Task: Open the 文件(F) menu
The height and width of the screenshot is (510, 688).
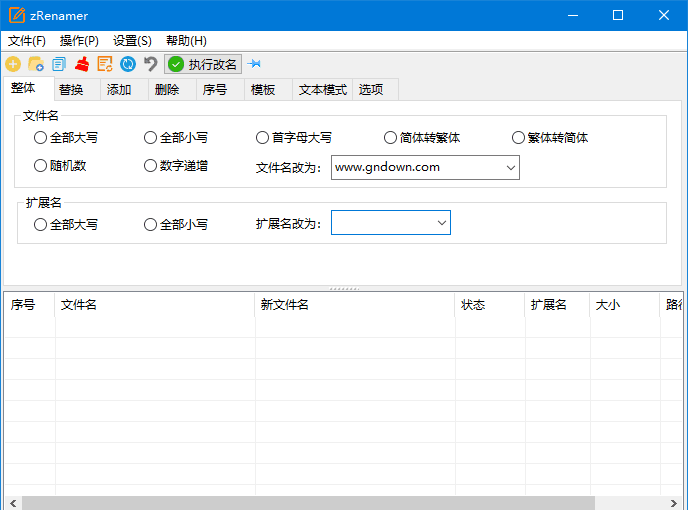Action: [27, 41]
